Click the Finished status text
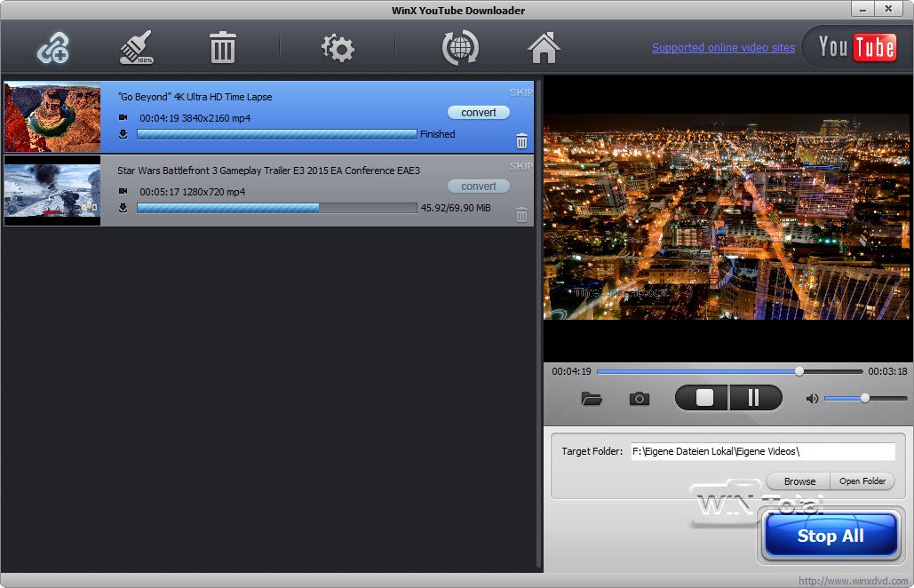The image size is (914, 588). tap(437, 134)
